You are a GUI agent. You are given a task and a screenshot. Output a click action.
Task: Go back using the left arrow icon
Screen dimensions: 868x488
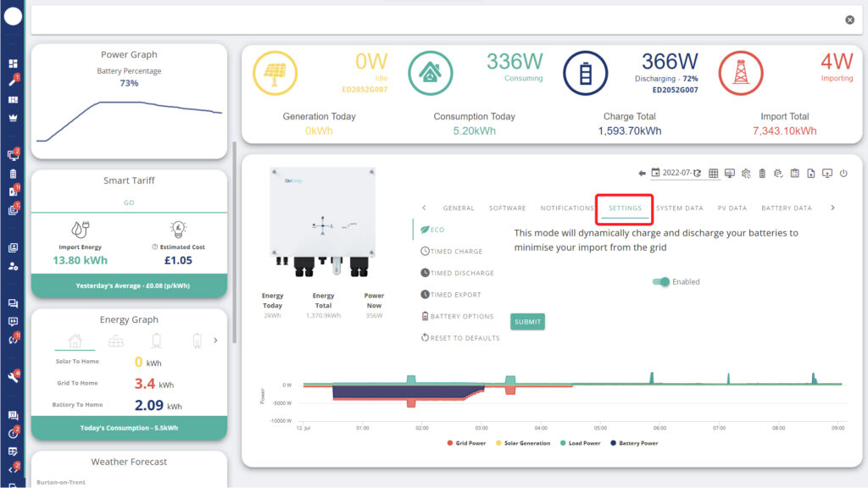(x=642, y=173)
